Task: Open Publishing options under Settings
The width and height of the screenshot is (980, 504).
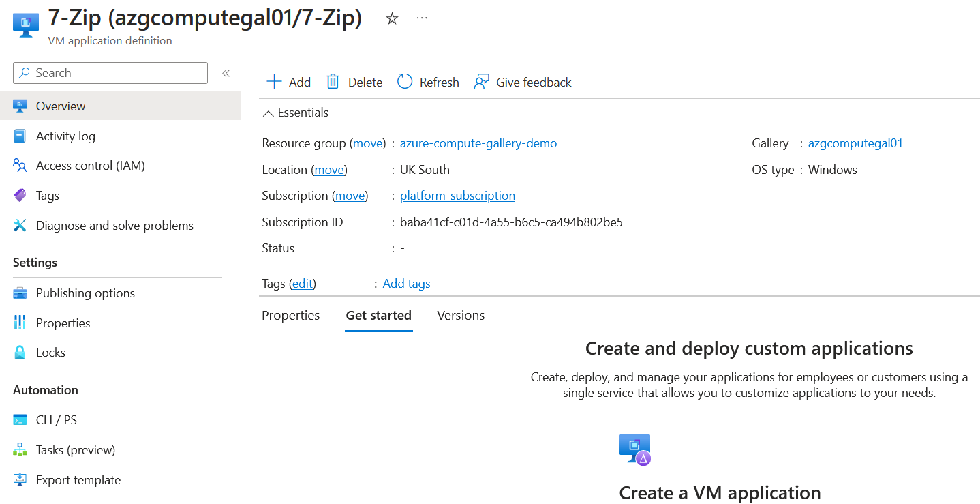Action: (x=85, y=293)
